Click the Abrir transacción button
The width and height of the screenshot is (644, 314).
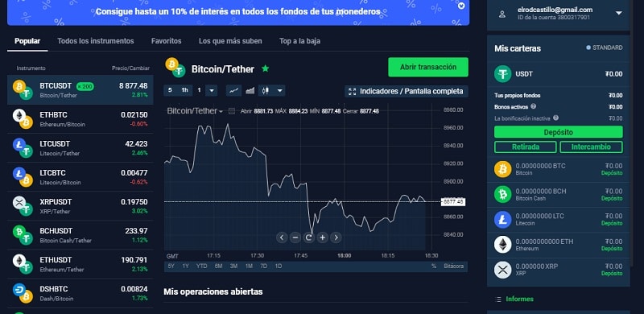pyautogui.click(x=428, y=67)
